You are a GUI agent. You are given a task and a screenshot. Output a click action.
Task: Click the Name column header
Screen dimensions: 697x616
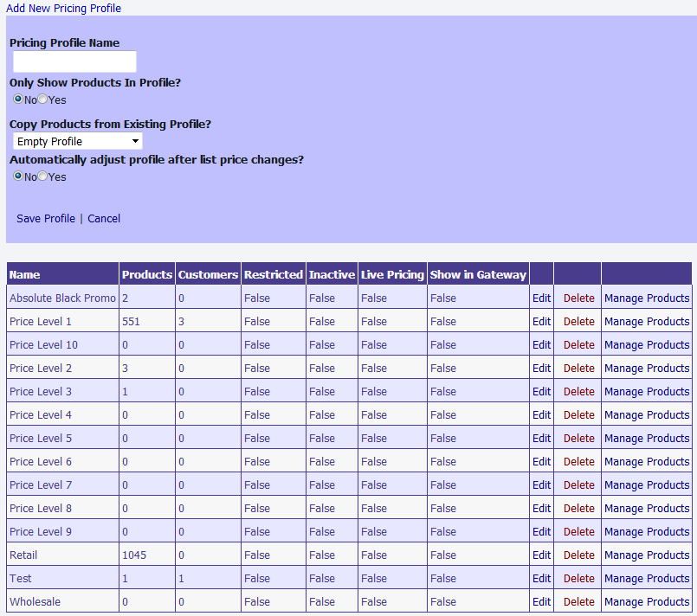click(x=25, y=275)
